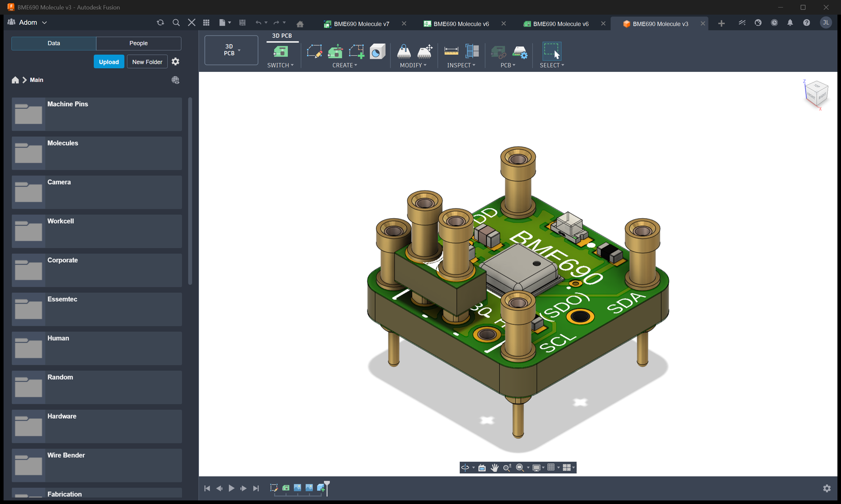Click the Save icon
The image size is (841, 504).
[x=242, y=23]
